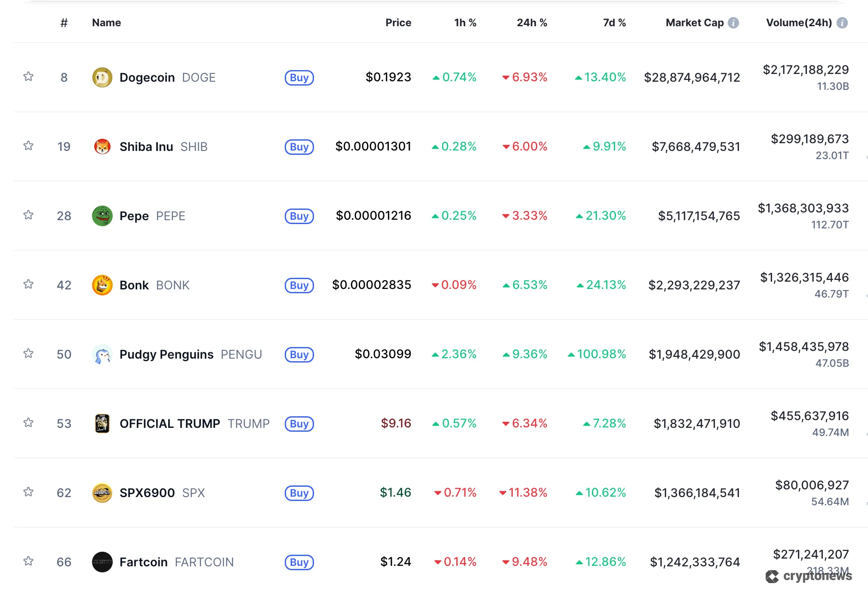Click Buy next to Pepe
The image size is (868, 596).
(x=299, y=216)
